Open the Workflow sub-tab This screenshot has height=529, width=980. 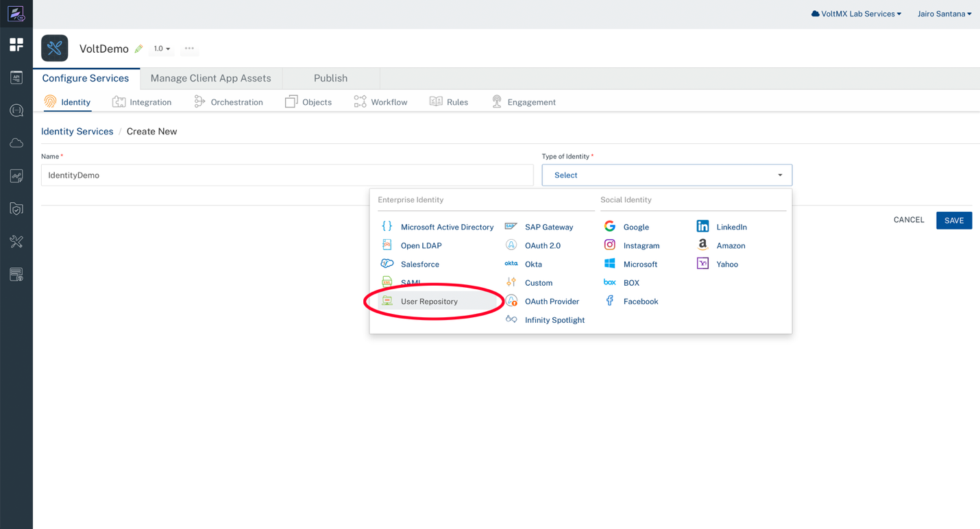click(380, 102)
